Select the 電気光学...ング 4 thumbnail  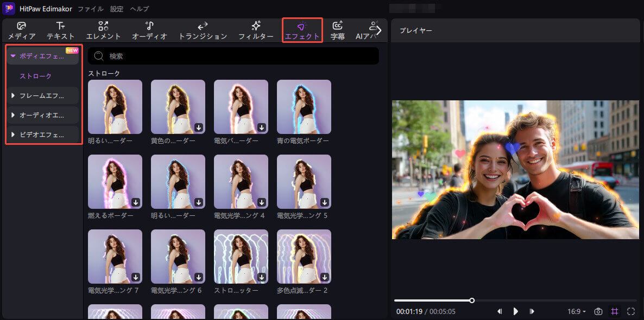[x=241, y=182]
